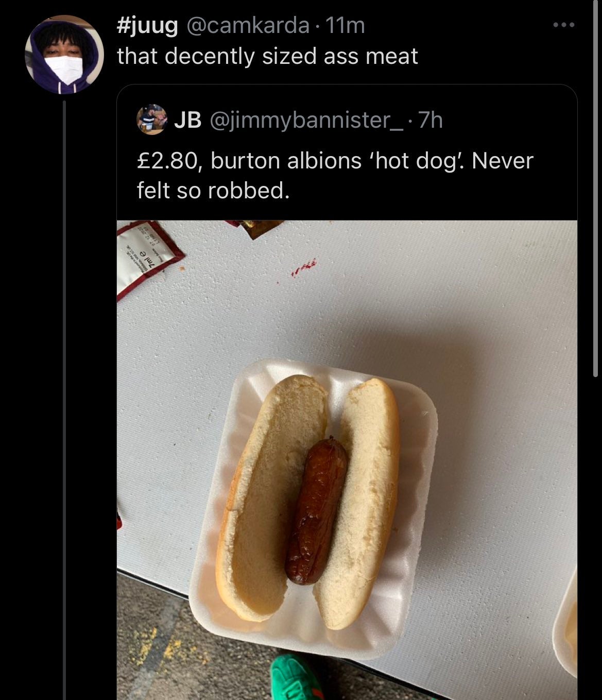This screenshot has width=602, height=700.
Task: Tap JB's small avatar in quoted tweet
Action: pos(152,119)
